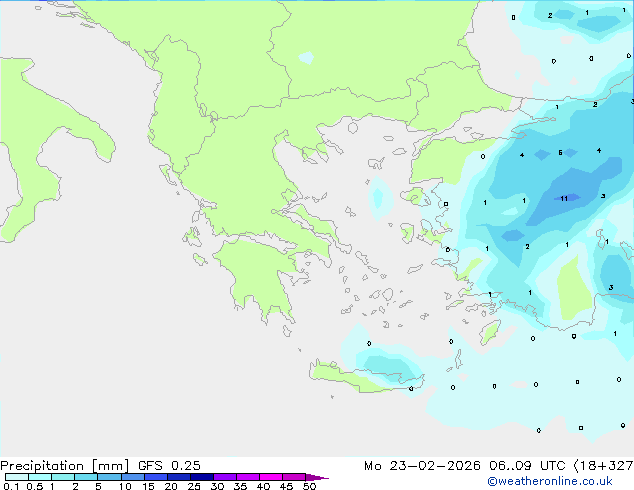
Task: Pick the 15–20 mm legend color box
Action: click(x=156, y=477)
